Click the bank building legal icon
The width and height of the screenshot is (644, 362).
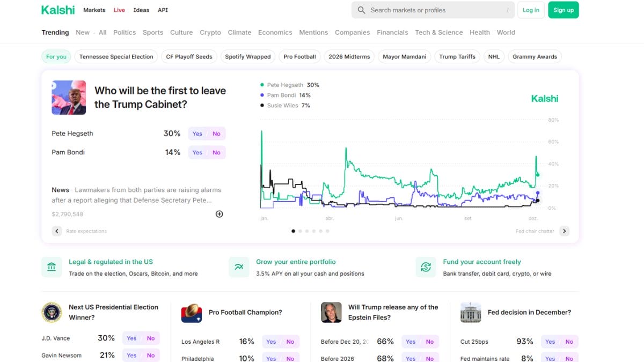coord(52,267)
